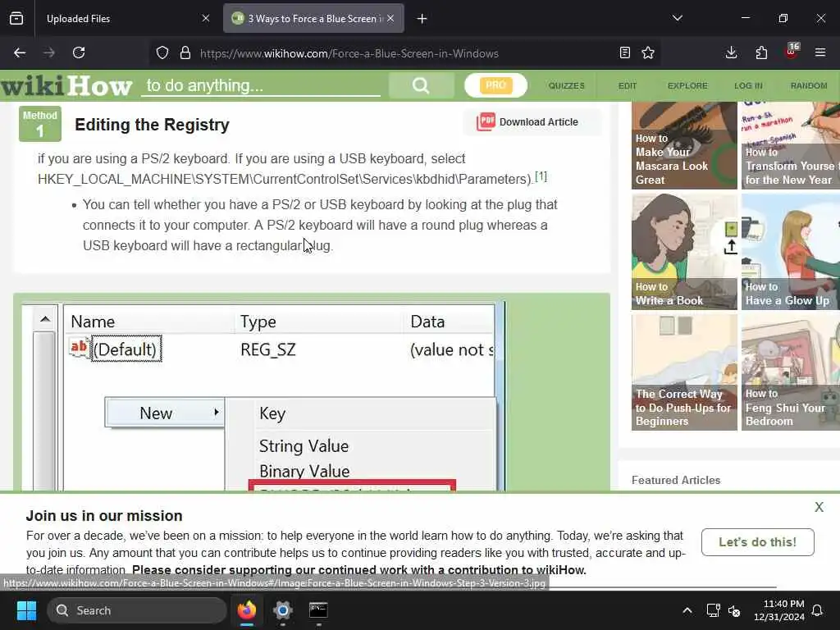840x630 pixels.
Task: Open the Settings gear taskbar app
Action: 283,610
